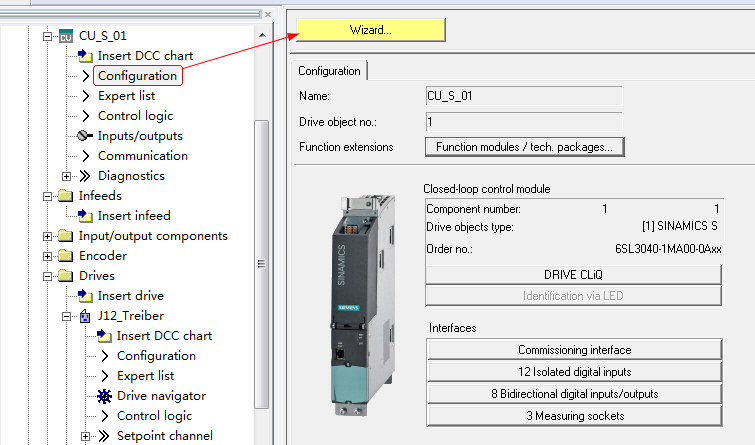Open Expert list under CU_S_01
The height and width of the screenshot is (445, 755).
pyautogui.click(x=127, y=96)
